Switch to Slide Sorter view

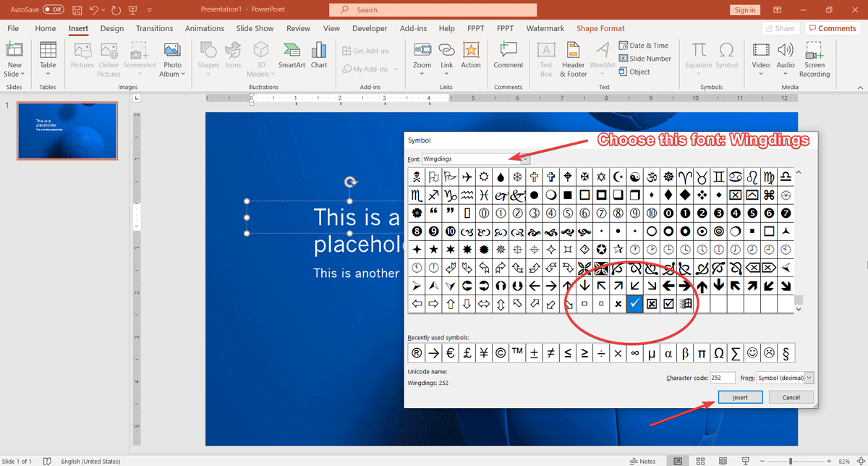click(x=700, y=460)
